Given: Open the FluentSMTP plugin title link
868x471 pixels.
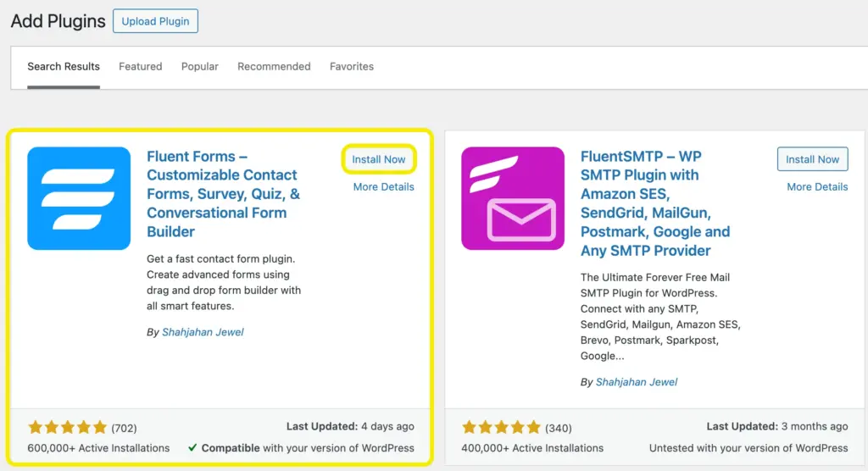Looking at the screenshot, I should pyautogui.click(x=655, y=203).
